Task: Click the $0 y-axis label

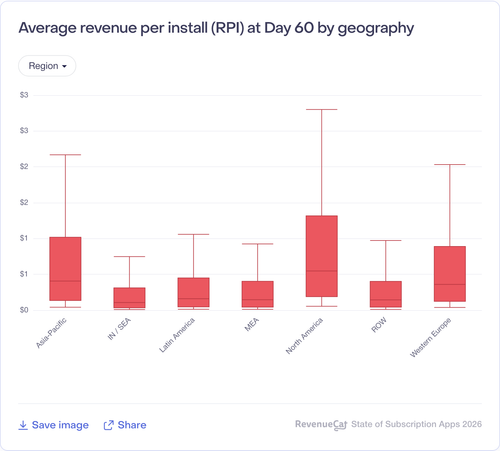Action: point(24,310)
